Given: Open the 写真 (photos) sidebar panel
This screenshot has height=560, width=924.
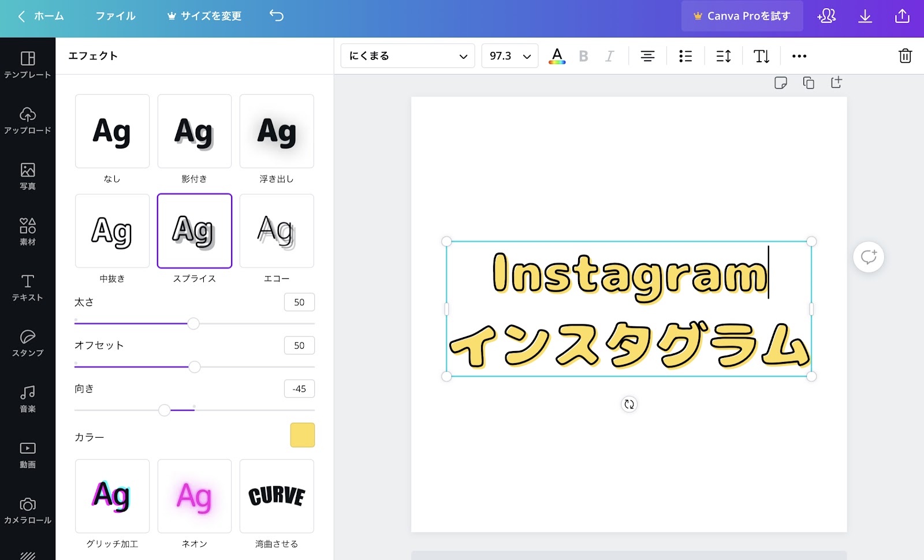Looking at the screenshot, I should tap(28, 176).
